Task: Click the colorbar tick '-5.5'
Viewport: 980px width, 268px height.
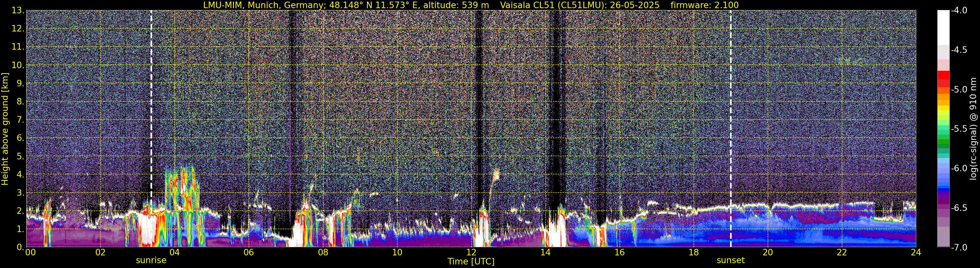Action: (x=959, y=129)
